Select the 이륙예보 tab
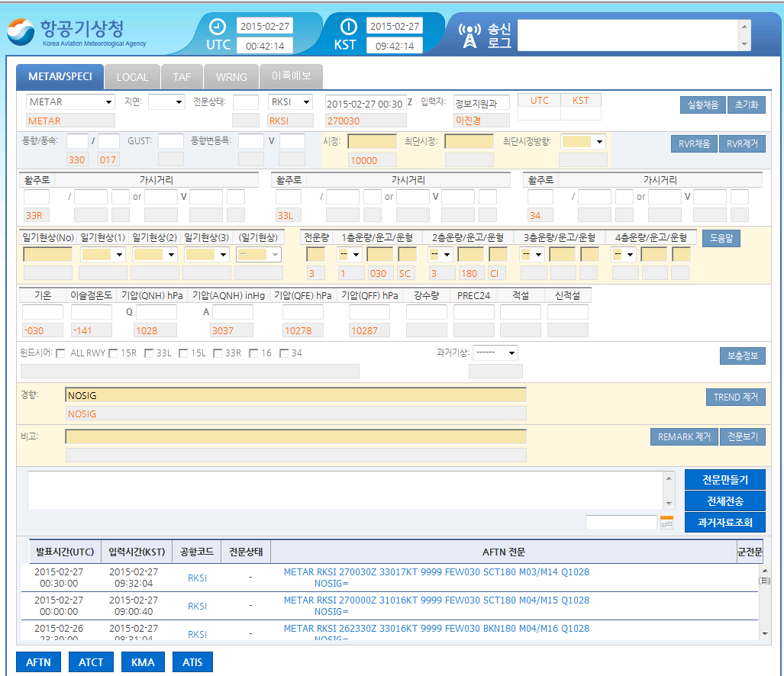Screen dimensions: 784x676 (291, 76)
